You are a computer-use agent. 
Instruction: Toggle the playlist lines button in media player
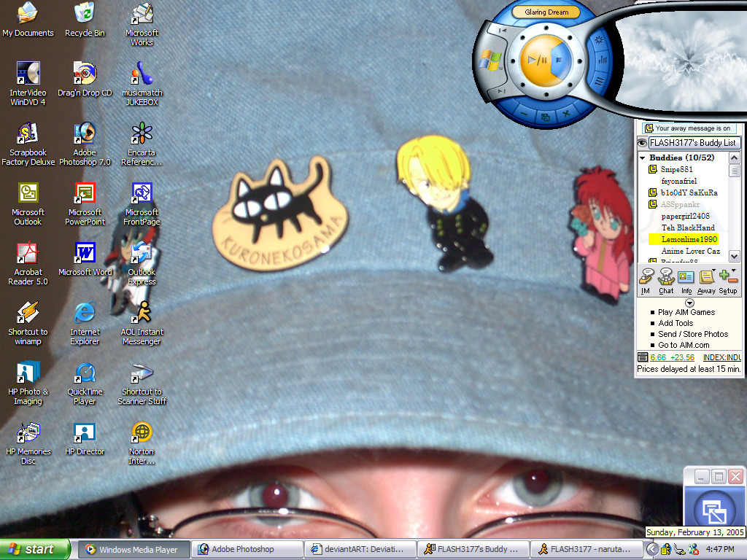click(x=599, y=82)
